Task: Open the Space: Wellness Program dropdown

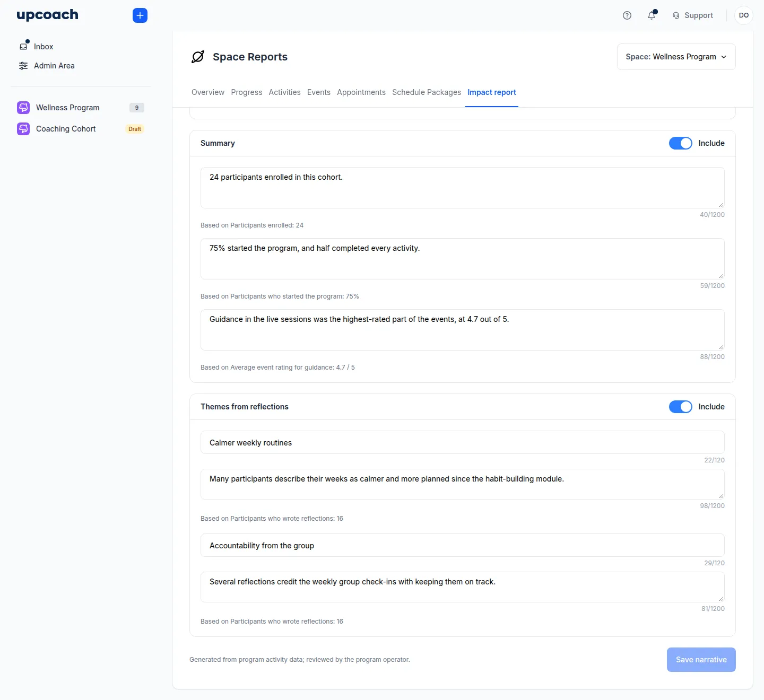Action: coord(676,57)
